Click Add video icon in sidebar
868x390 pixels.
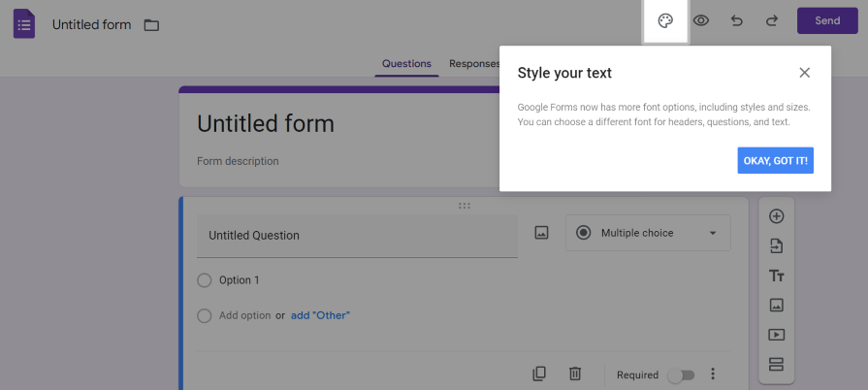click(x=776, y=335)
